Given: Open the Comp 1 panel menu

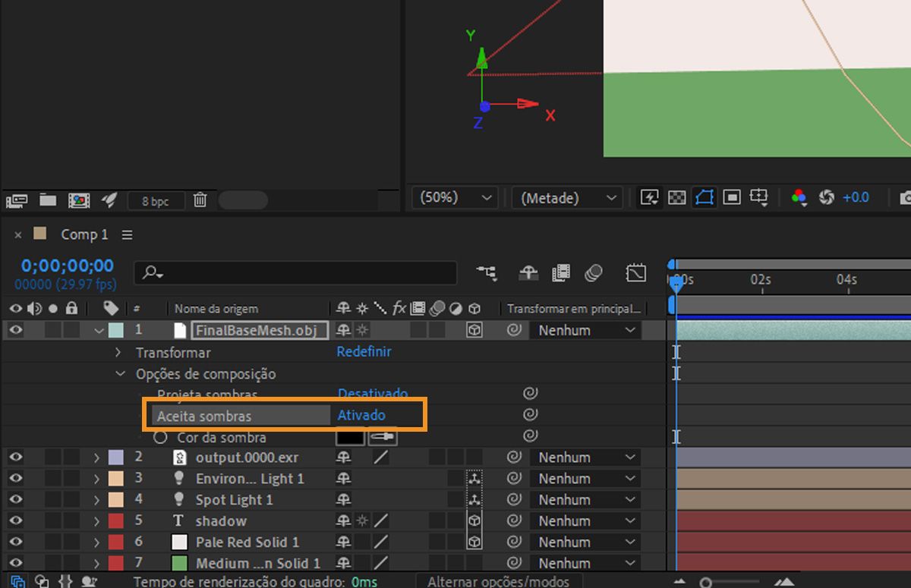Looking at the screenshot, I should point(127,234).
